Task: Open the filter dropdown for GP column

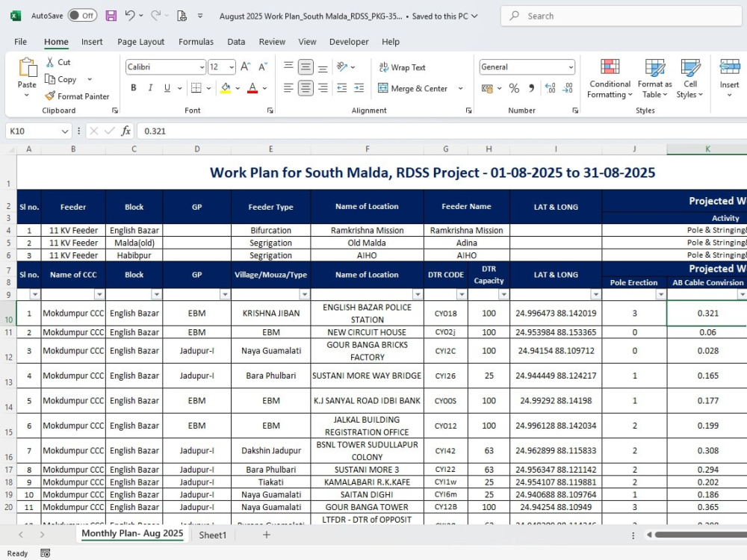Action: 225,294
